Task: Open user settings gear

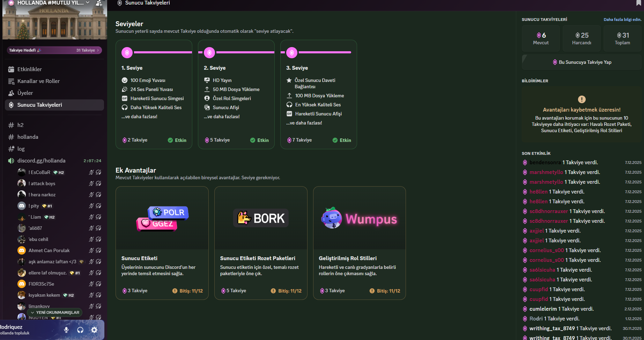Action: coord(94,330)
